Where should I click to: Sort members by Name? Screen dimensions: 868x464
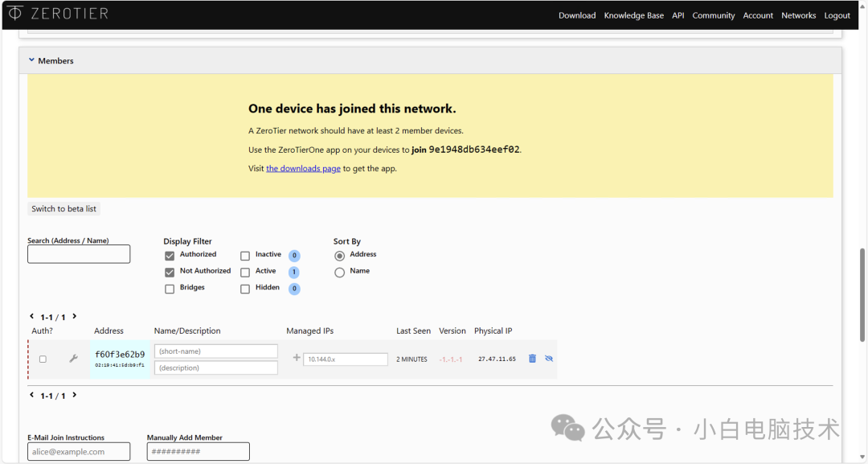[339, 273]
